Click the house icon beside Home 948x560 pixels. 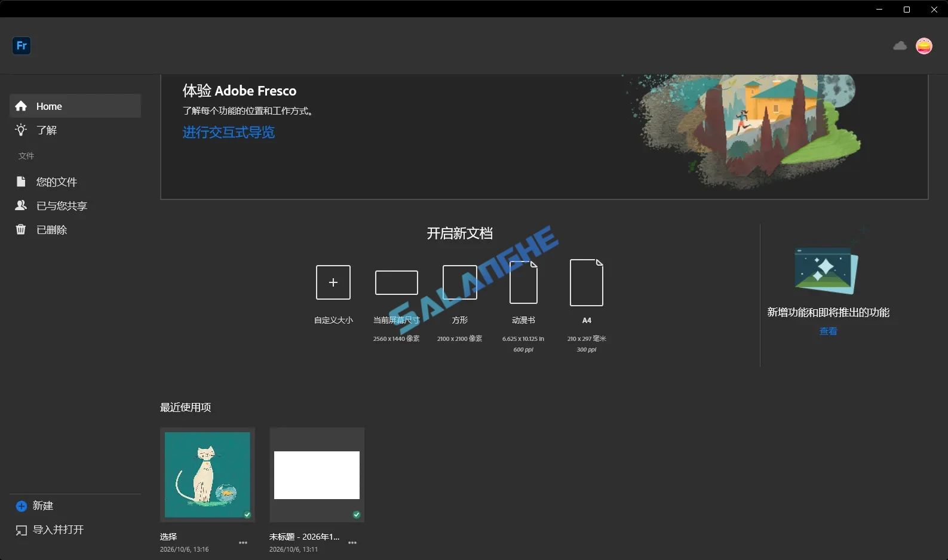pyautogui.click(x=21, y=106)
